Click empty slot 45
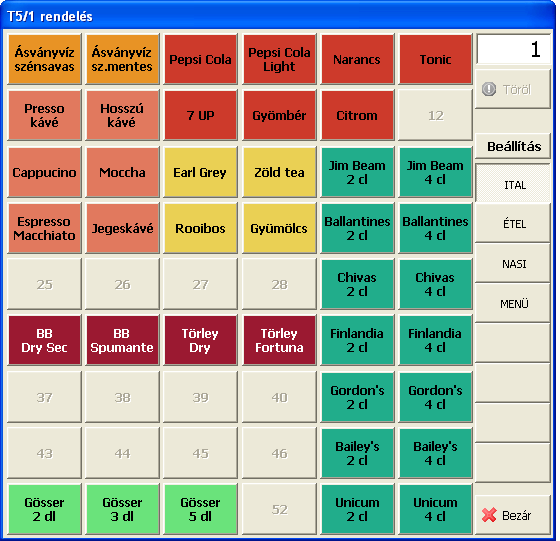This screenshot has width=560, height=541. coord(200,453)
